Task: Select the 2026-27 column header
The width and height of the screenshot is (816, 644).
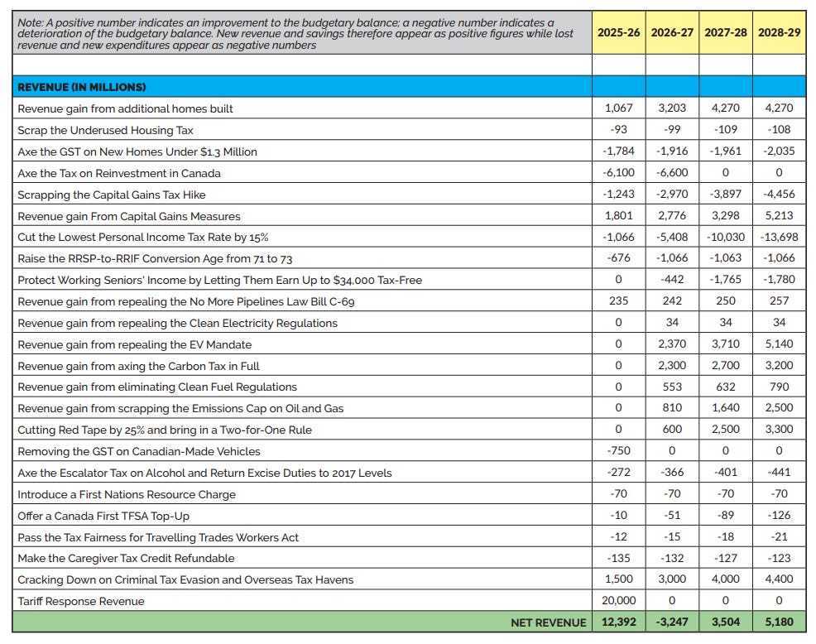Action: click(672, 32)
